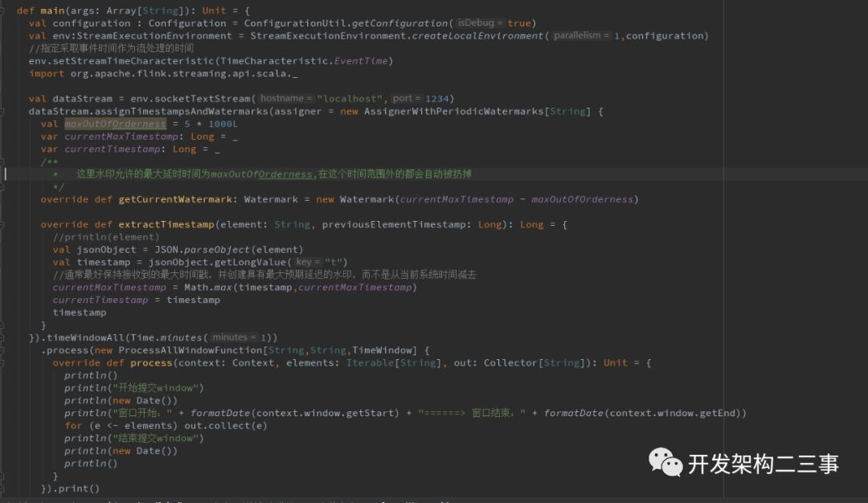
Task: Click 'env.socketTextStream' call
Action: click(x=190, y=99)
